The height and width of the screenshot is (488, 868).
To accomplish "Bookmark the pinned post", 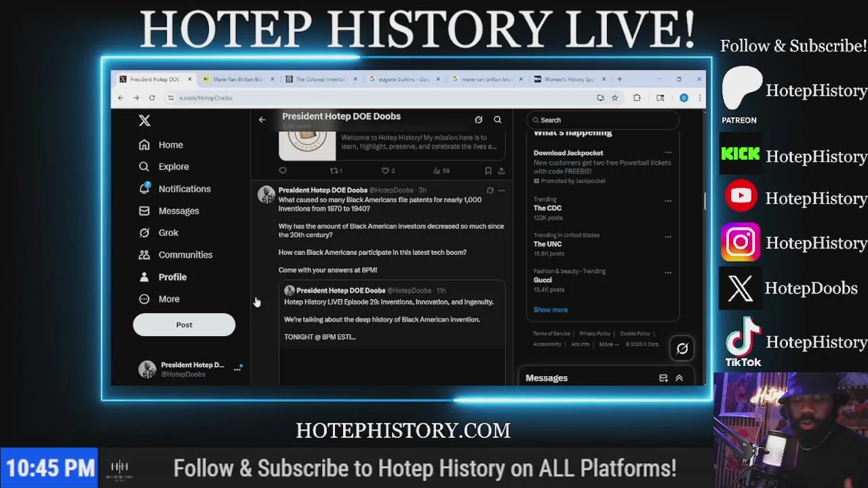I will pyautogui.click(x=488, y=171).
